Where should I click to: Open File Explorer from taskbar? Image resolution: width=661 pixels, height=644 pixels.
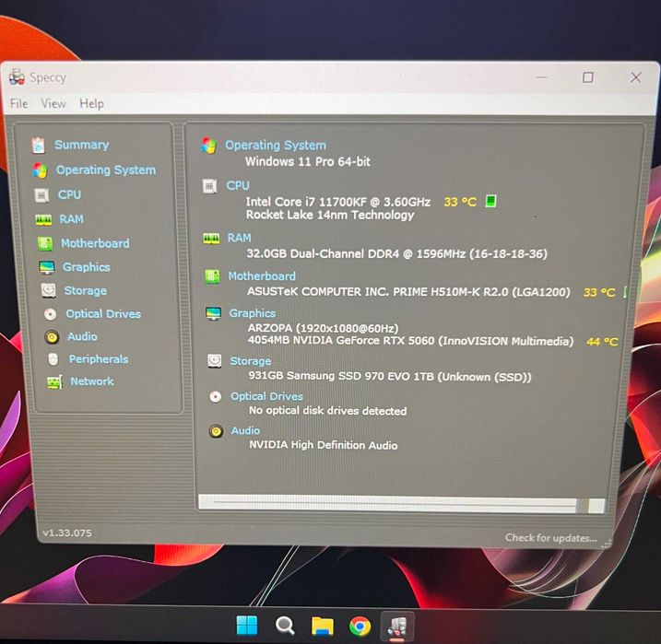click(323, 626)
